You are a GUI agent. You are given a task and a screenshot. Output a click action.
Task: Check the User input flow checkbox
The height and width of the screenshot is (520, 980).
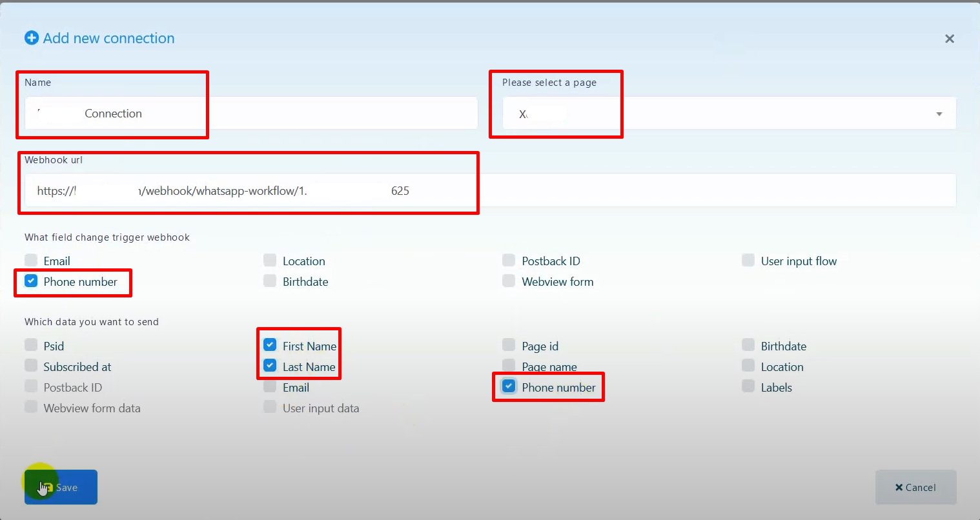748,261
